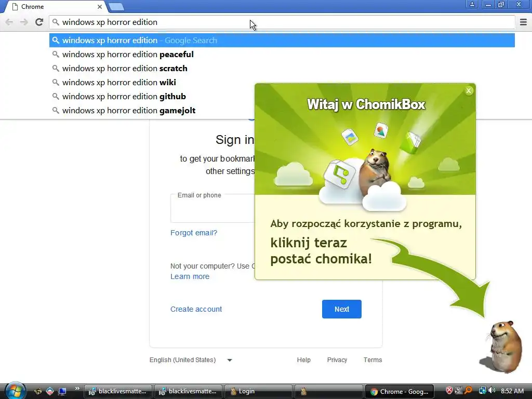Click the music file icon in ChomikBox banner
Screen dimensions: 532x399
click(340, 174)
